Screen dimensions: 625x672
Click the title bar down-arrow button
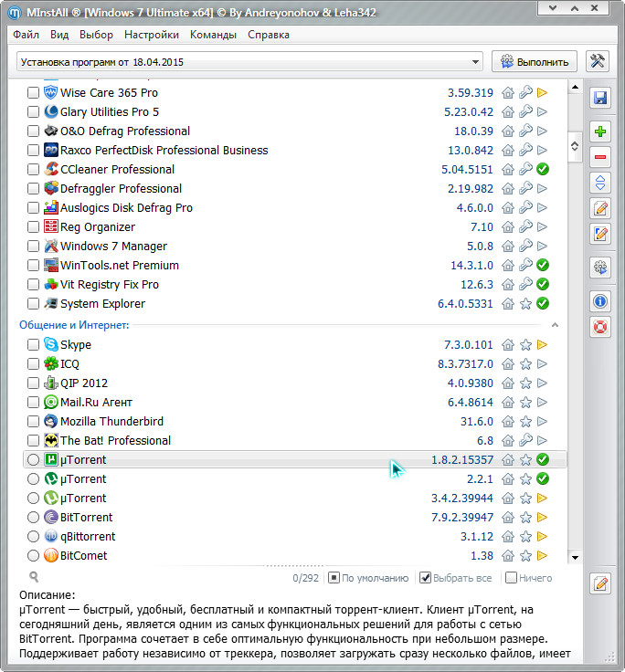tap(553, 7)
